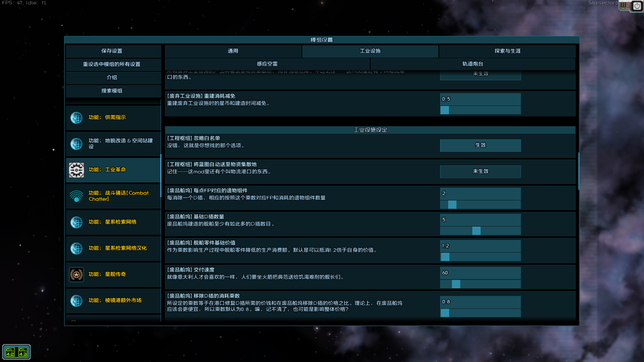Screen dimensions: 644x362
Task: Switch to the 通用 tab
Action: point(233,51)
